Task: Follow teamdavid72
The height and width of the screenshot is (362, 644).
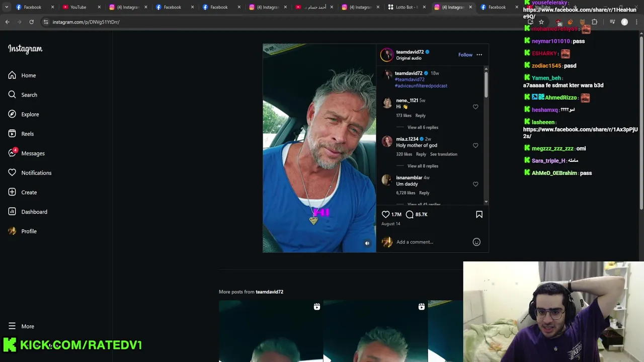Action: (x=465, y=55)
